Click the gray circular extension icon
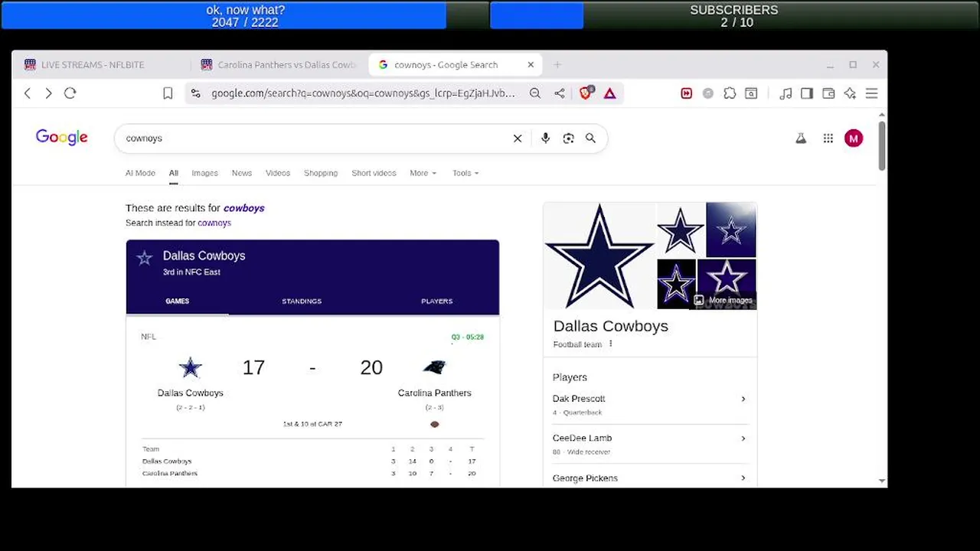This screenshot has height=551, width=980. pos(708,93)
